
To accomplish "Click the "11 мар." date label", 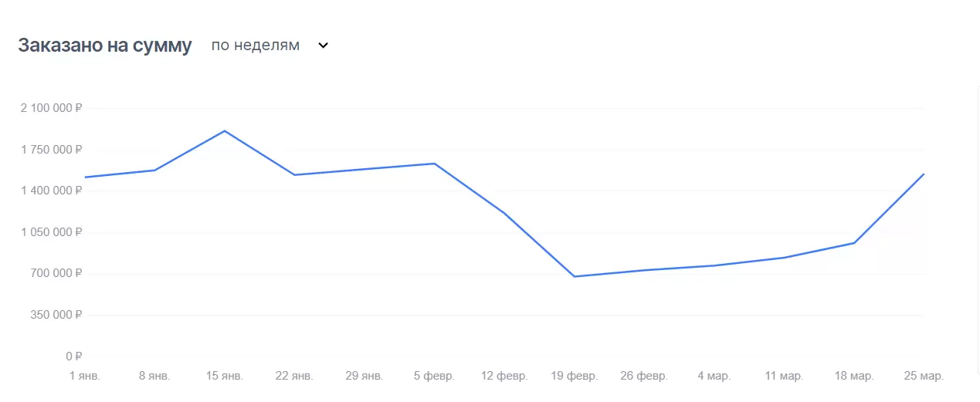I will click(x=784, y=376).
